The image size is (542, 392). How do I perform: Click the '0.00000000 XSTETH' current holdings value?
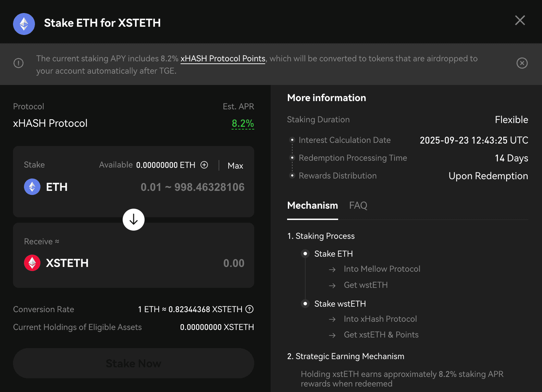pyautogui.click(x=217, y=327)
